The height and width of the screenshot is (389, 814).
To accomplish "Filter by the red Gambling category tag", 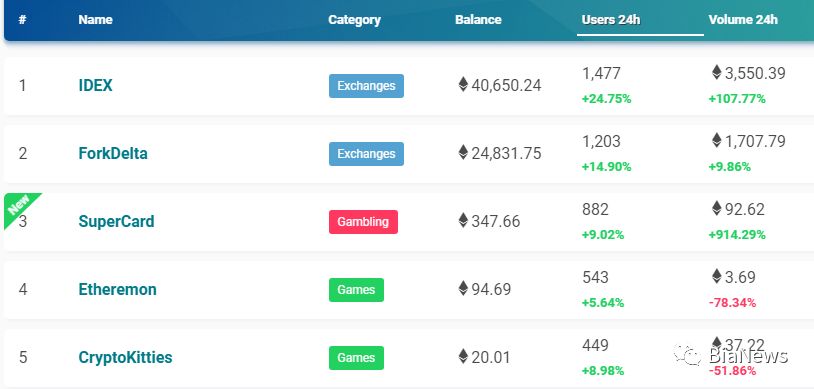I will (363, 222).
